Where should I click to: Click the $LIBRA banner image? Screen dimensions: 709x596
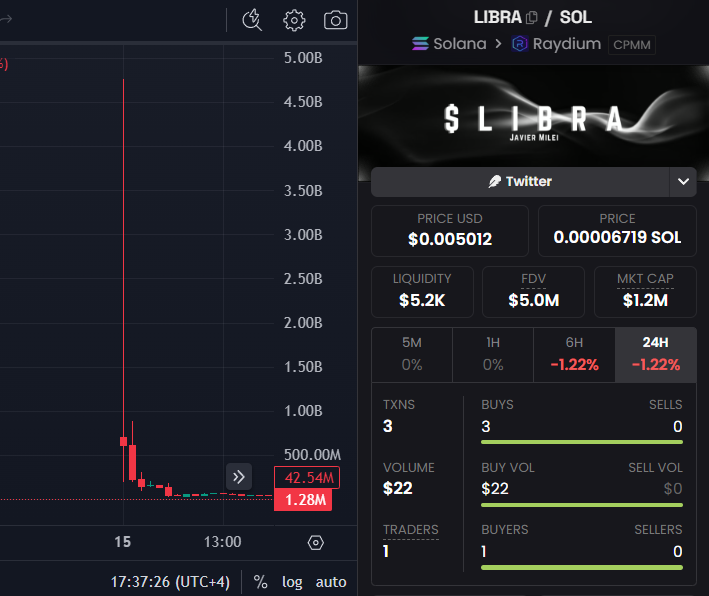pos(534,117)
